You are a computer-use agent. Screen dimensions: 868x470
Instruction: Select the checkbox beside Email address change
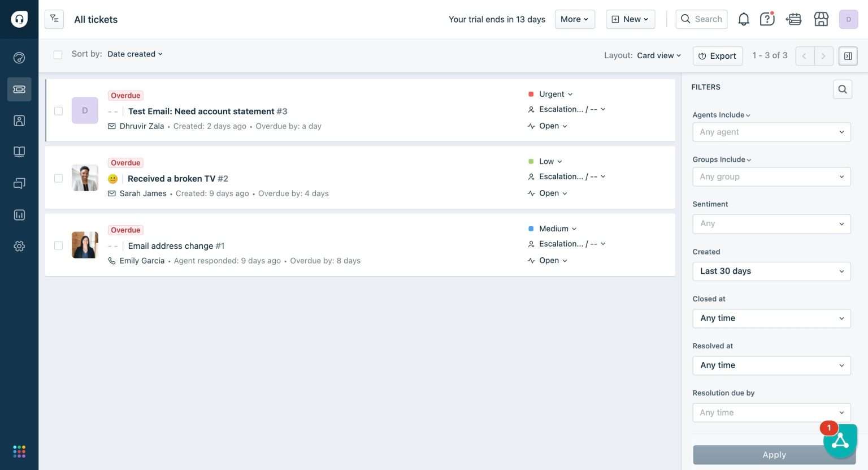pyautogui.click(x=58, y=245)
